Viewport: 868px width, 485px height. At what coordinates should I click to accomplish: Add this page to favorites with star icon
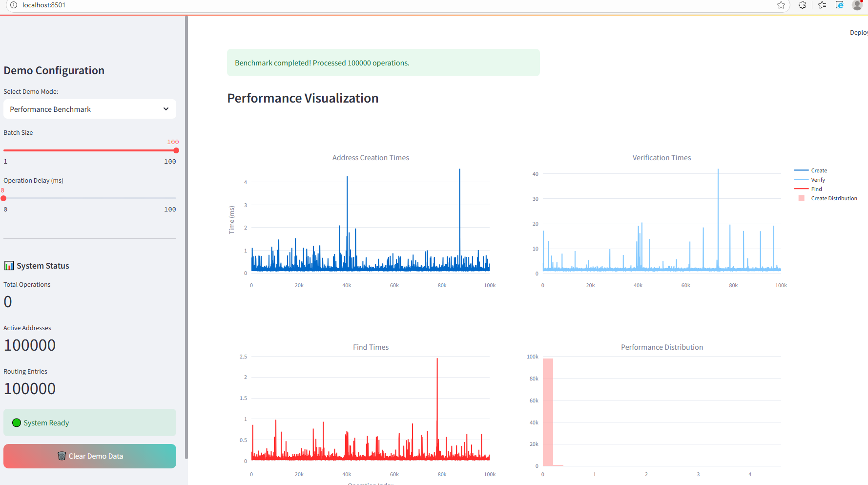[781, 5]
